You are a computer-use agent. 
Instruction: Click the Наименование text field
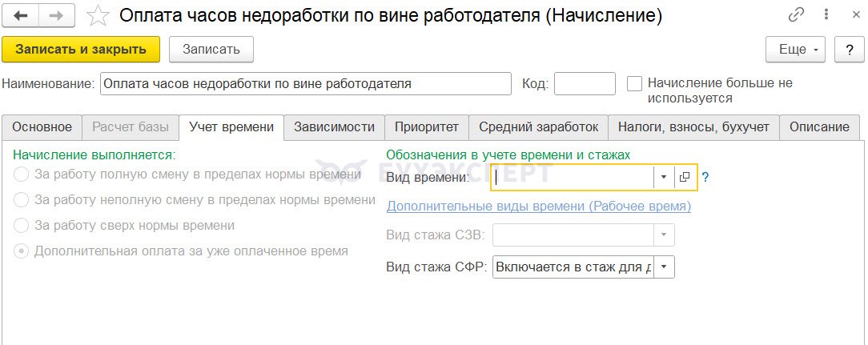pos(306,83)
